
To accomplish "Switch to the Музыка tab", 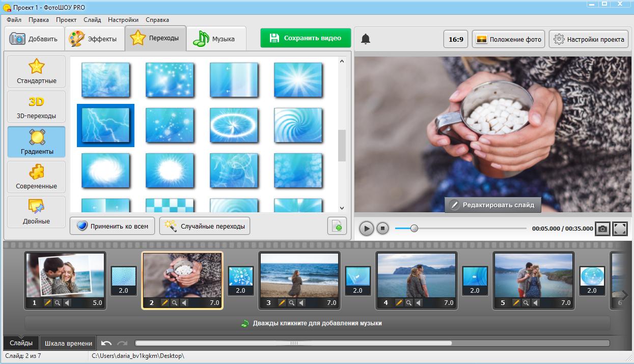I will pyautogui.click(x=216, y=39).
